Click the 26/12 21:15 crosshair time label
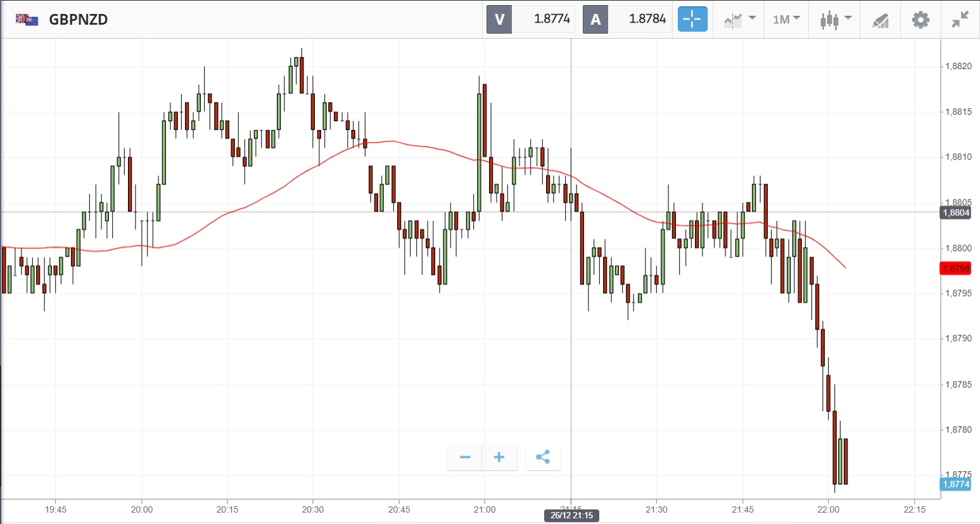The width and height of the screenshot is (980, 524). pyautogui.click(x=571, y=515)
